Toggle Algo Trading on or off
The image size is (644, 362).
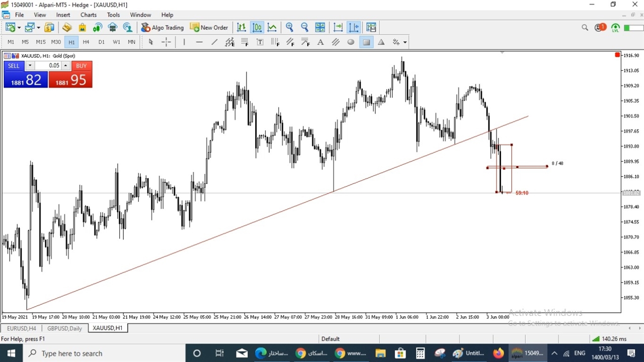[x=163, y=28]
